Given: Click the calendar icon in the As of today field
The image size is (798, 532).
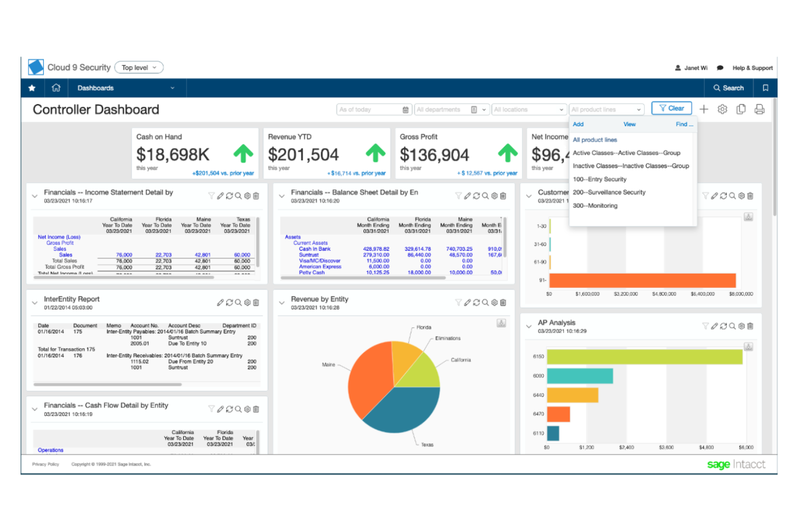Looking at the screenshot, I should (x=405, y=109).
